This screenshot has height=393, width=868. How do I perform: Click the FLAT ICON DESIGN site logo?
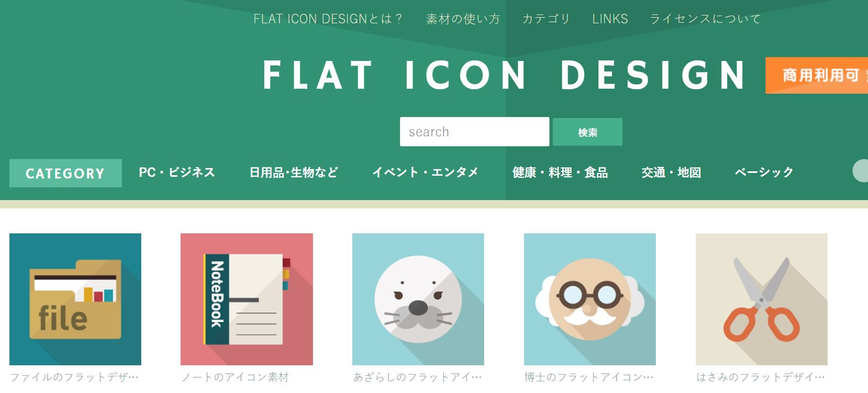tap(505, 75)
